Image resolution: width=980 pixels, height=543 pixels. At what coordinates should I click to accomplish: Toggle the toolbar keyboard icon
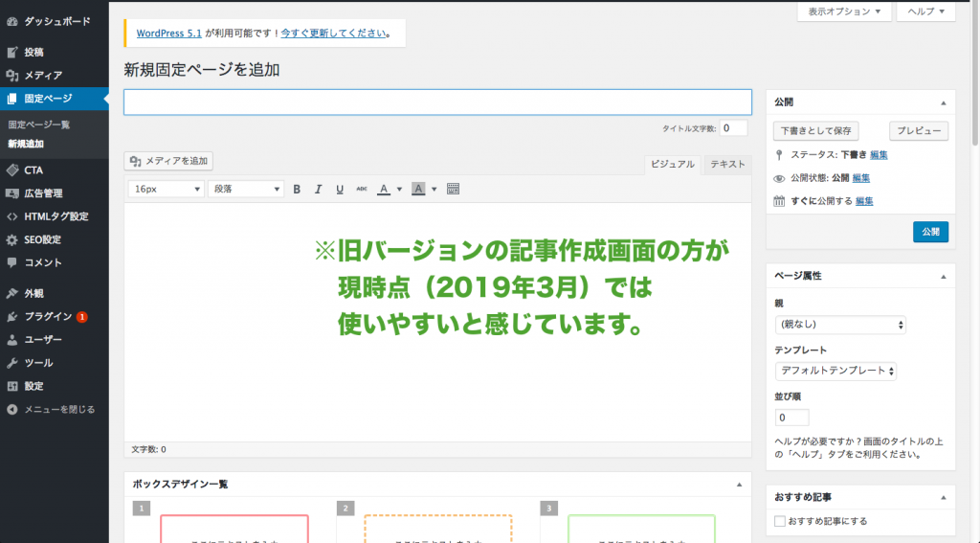454,190
